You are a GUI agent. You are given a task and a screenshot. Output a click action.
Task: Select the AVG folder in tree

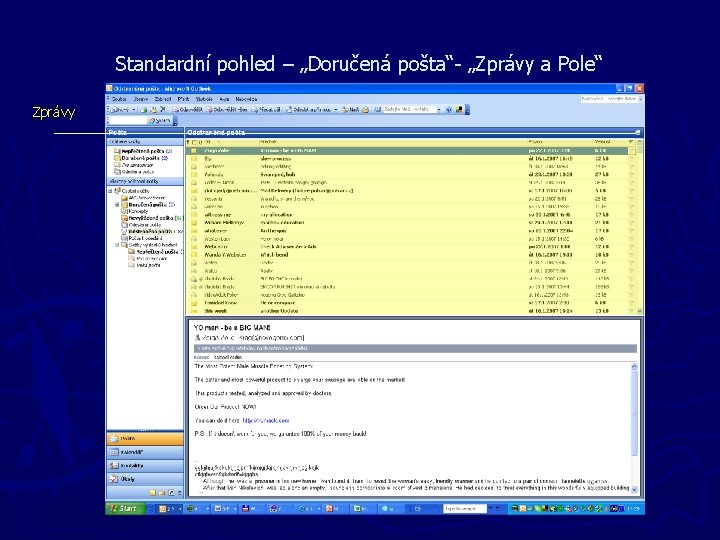point(143,198)
